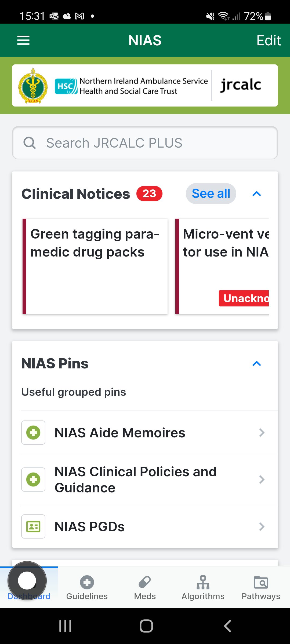Go to the Pathways tab

261,587
